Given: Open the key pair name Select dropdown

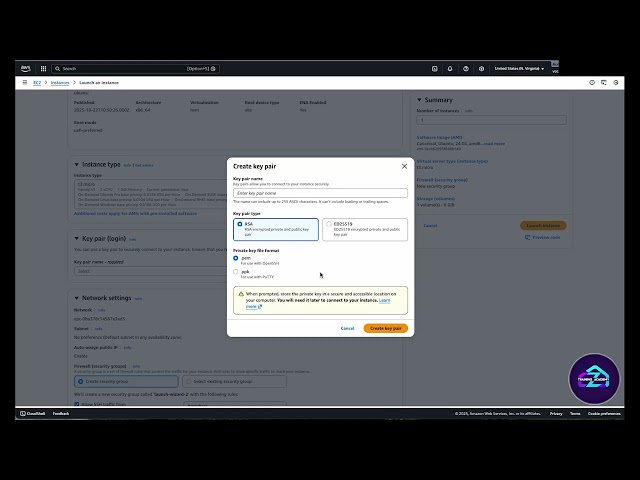Looking at the screenshot, I should tap(150, 271).
